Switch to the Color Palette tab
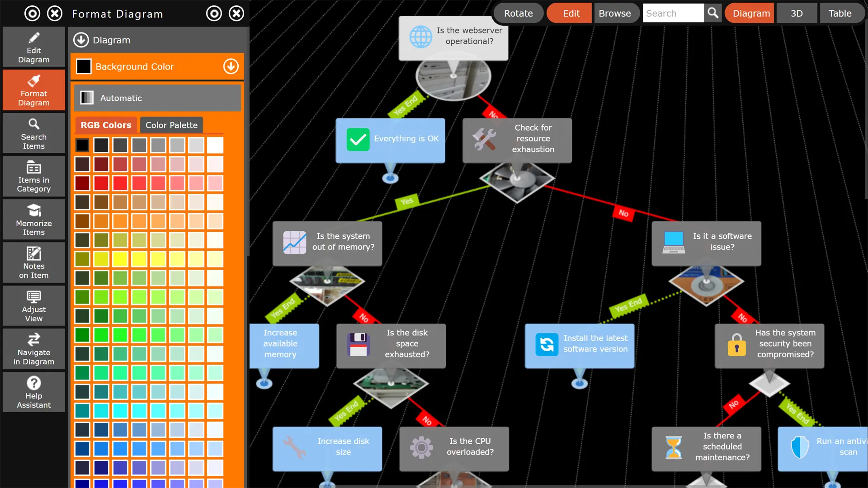The width and height of the screenshot is (868, 488). (x=171, y=125)
